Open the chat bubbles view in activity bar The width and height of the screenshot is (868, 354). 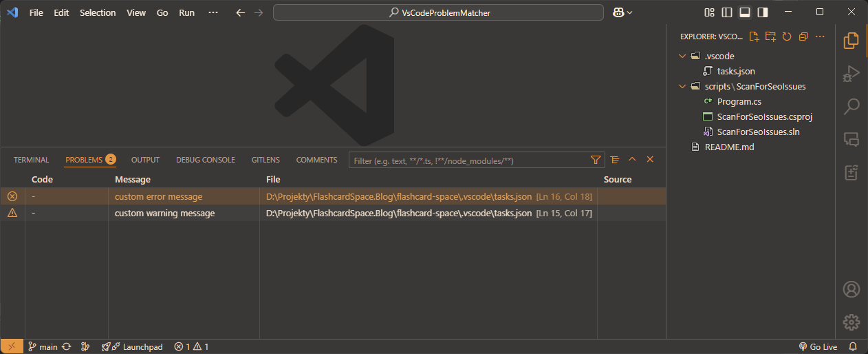click(x=851, y=139)
